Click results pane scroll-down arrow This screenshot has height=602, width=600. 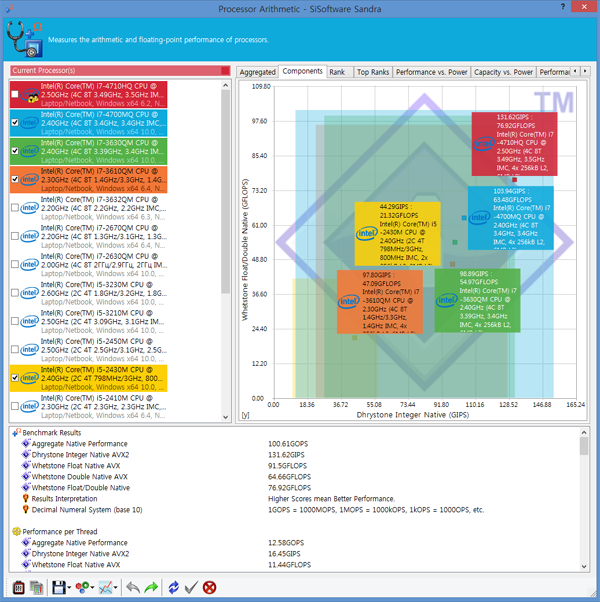pos(584,566)
